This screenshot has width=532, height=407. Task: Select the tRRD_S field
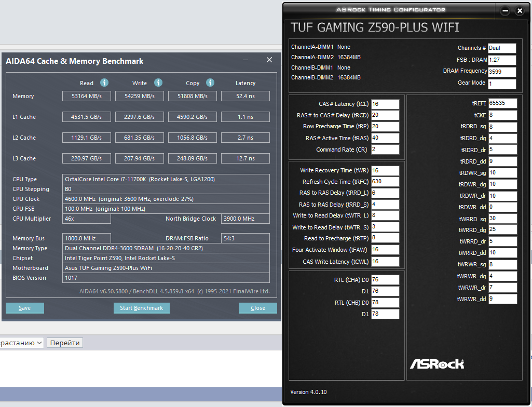(385, 205)
